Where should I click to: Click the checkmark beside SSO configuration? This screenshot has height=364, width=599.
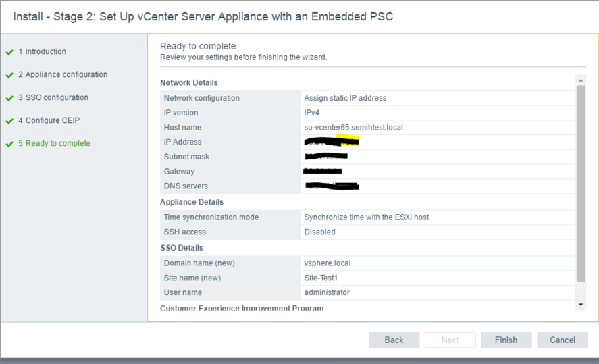9,98
